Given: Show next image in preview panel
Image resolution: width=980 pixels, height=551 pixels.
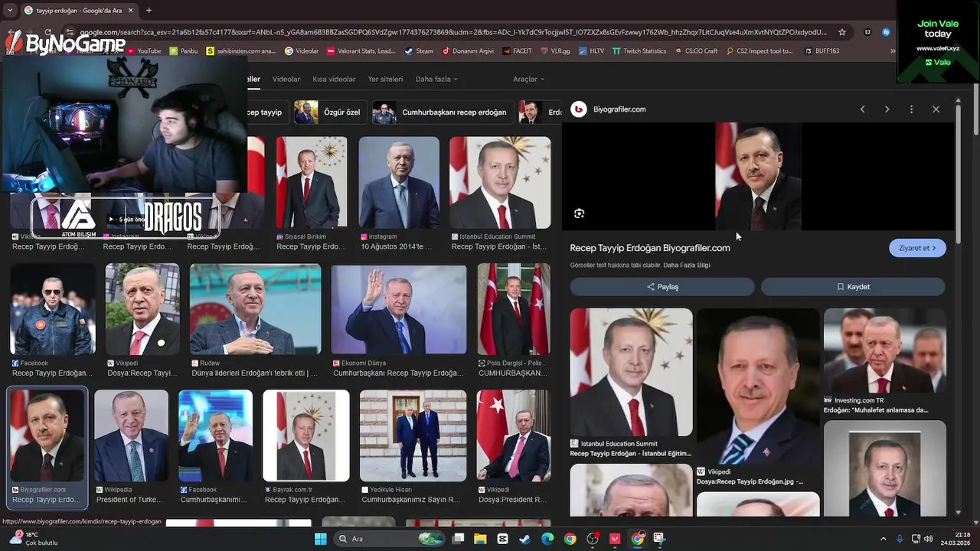Looking at the screenshot, I should (887, 109).
